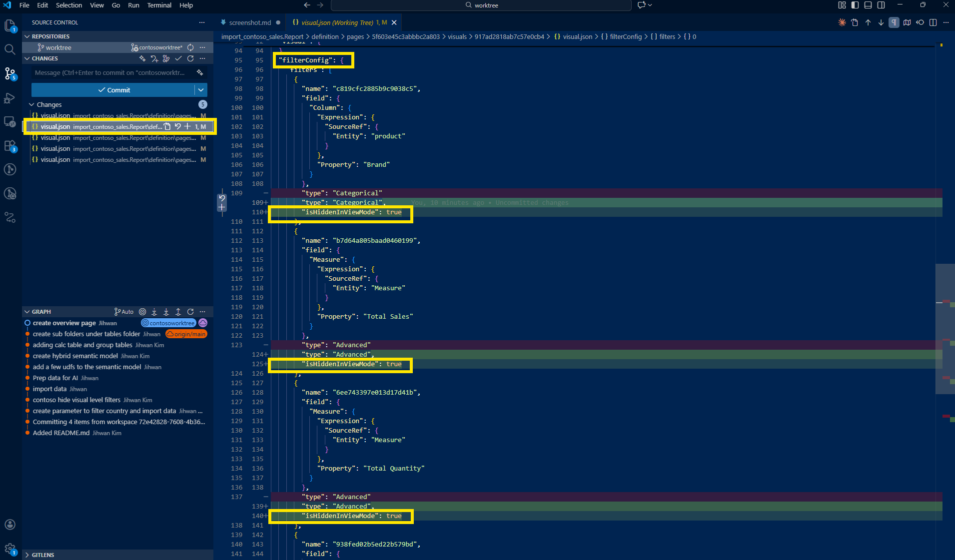955x560 pixels.
Task: Close the visual.json Working Tree tab
Action: [x=394, y=22]
